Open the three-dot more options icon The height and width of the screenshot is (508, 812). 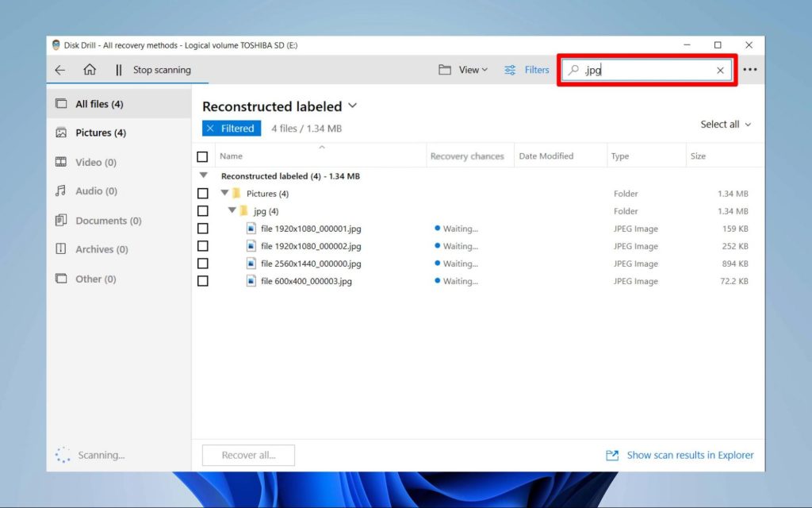[x=750, y=70]
